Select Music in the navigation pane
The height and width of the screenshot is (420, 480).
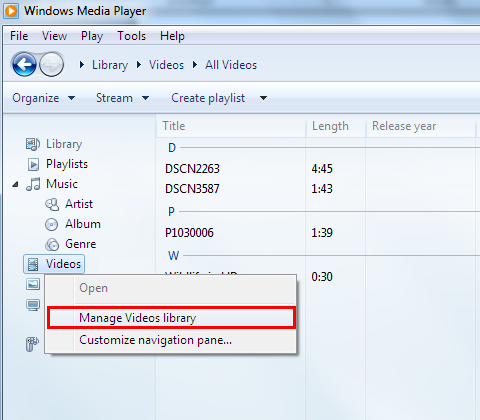point(62,184)
